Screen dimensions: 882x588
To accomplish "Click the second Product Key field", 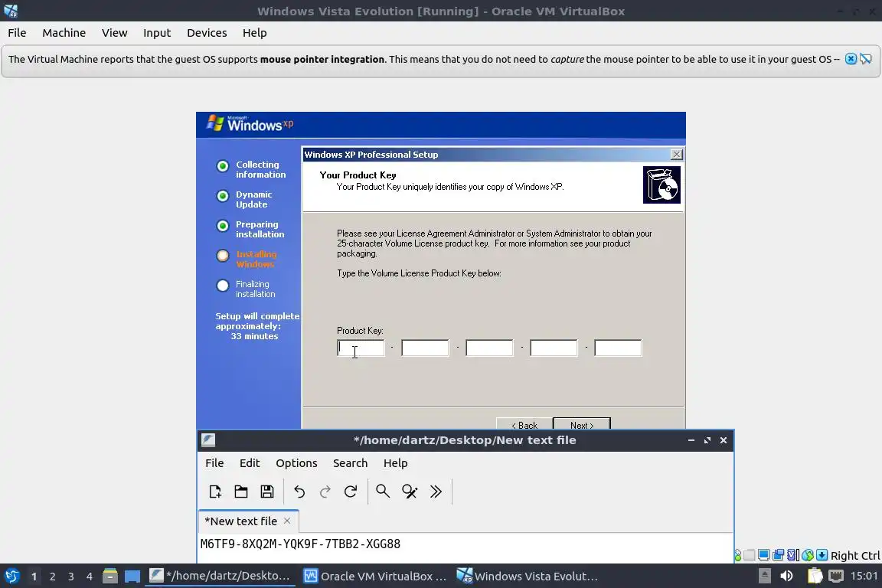I will click(425, 348).
